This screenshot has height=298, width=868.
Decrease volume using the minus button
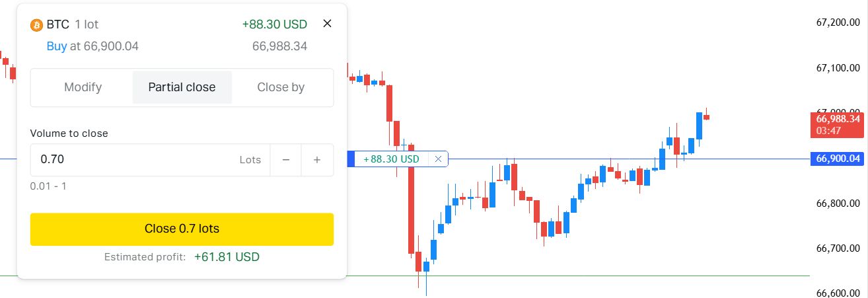point(286,160)
